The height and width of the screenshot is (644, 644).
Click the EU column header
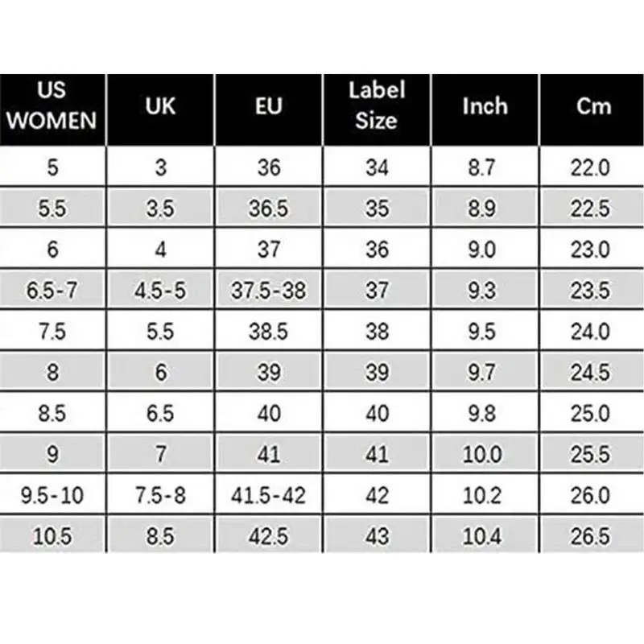[269, 107]
